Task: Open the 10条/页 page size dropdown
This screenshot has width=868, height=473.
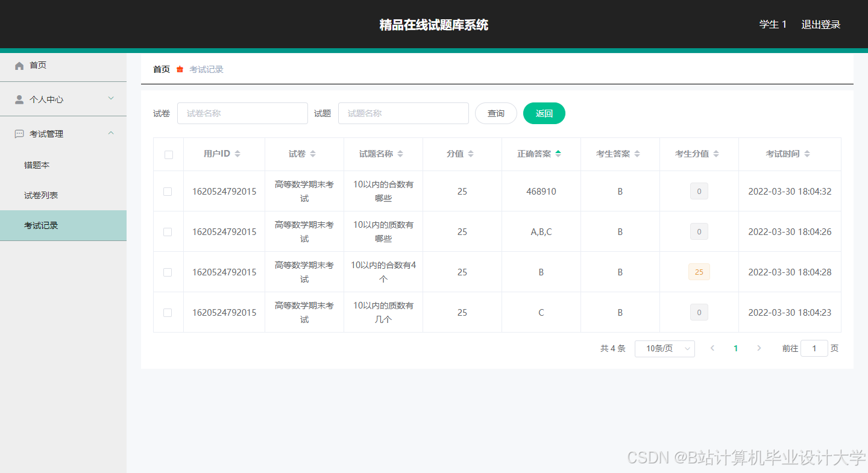Action: click(x=665, y=349)
